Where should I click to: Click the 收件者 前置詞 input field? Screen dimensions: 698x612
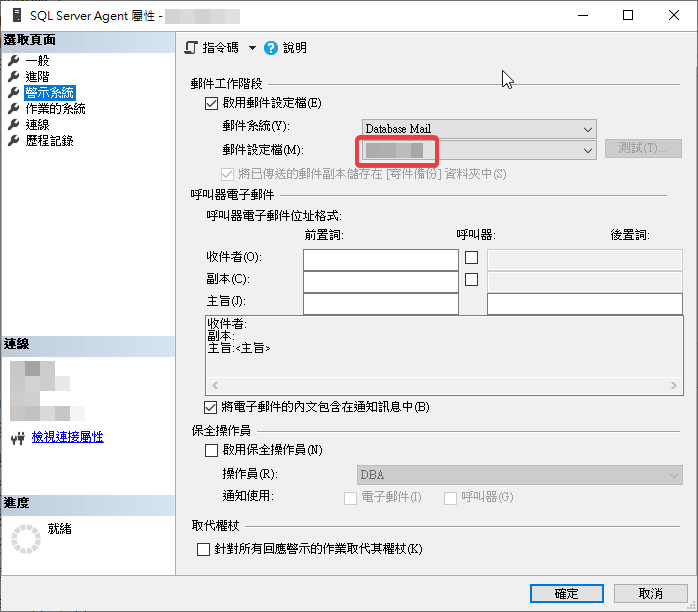[x=380, y=259]
